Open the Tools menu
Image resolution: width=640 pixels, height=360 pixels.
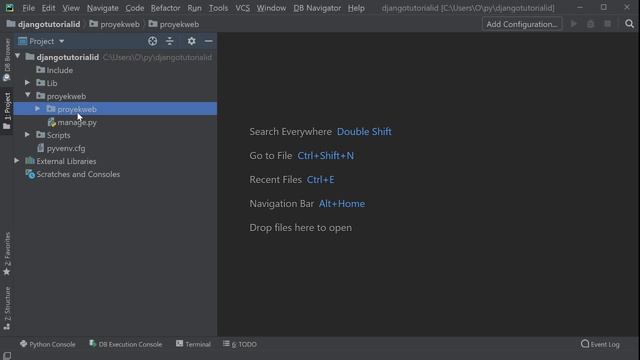[x=218, y=8]
